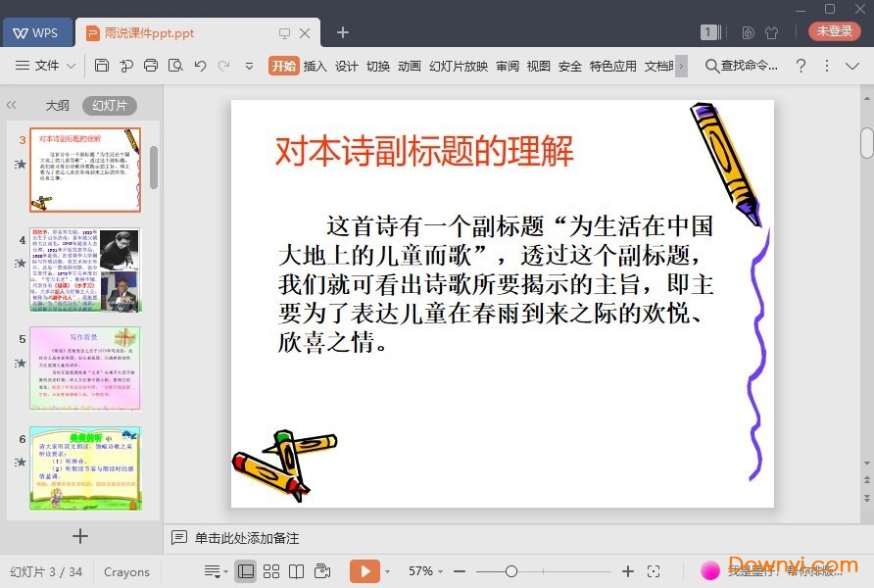The height and width of the screenshot is (588, 874).
Task: Open Print Preview from the toolbar
Action: [175, 66]
